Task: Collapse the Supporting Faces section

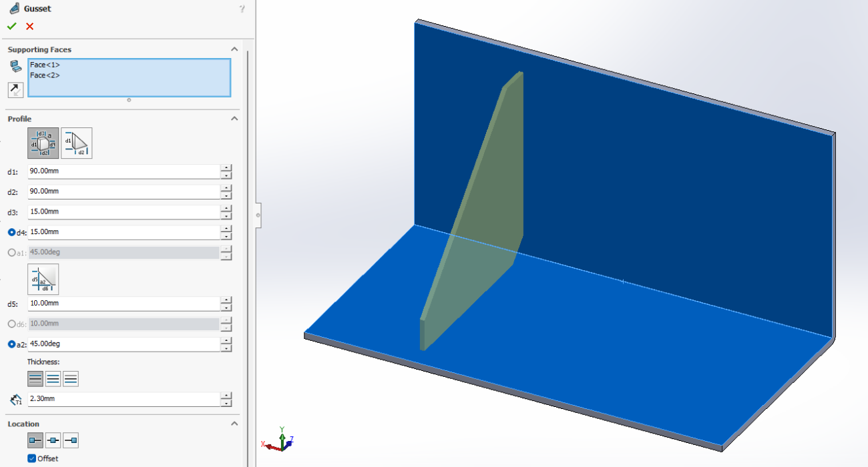Action: 234,49
